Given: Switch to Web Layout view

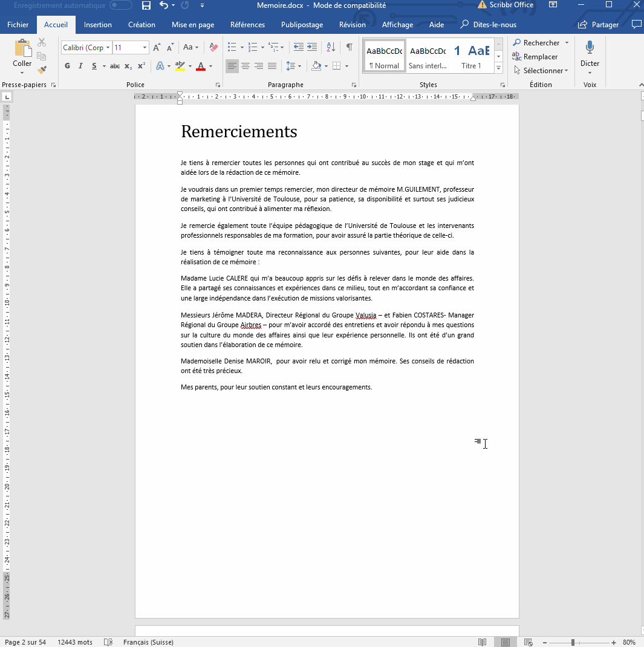Looking at the screenshot, I should coord(528,642).
